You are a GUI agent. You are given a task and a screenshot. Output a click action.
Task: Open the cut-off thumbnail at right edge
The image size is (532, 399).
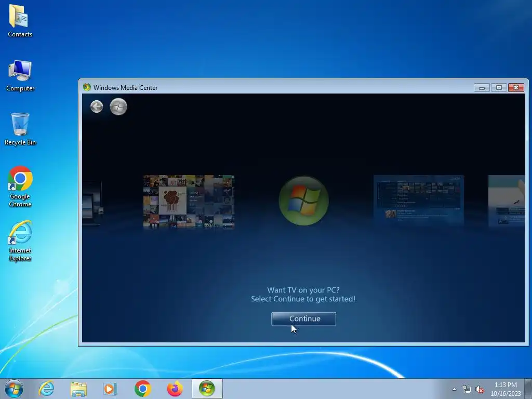[507, 201]
